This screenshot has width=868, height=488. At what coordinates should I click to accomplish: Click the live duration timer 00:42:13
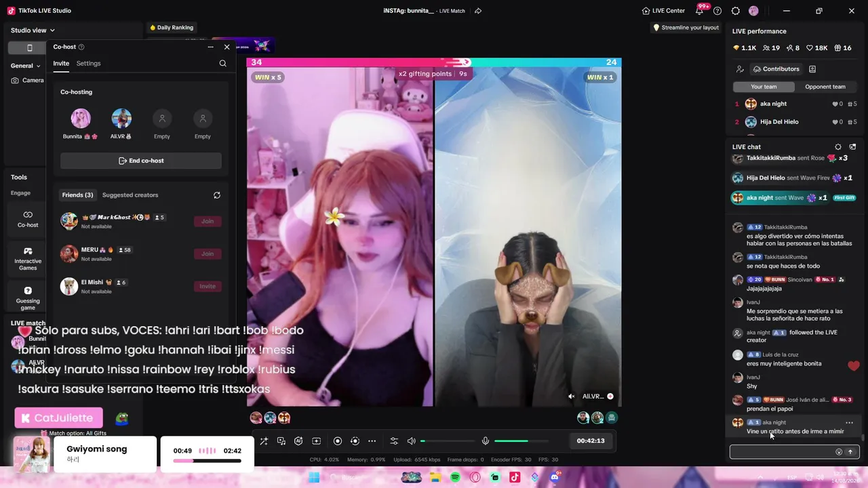tap(591, 441)
